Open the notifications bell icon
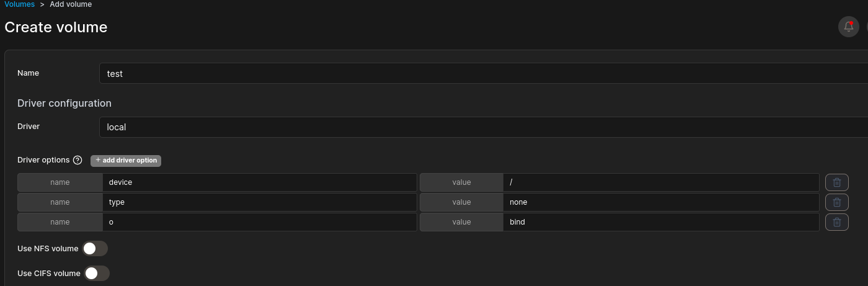The width and height of the screenshot is (868, 286). point(849,27)
